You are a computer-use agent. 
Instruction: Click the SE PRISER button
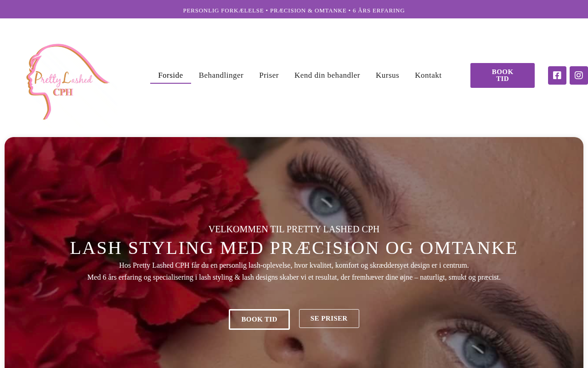[329, 318]
